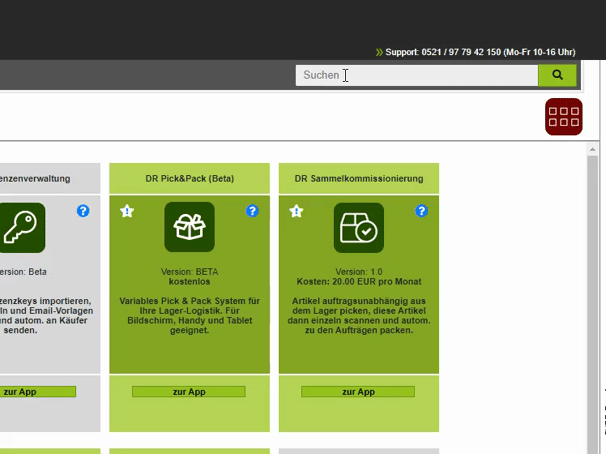Viewport: 606px width, 454px height.
Task: Open DR Sammelkommissionierung via zur App
Action: coord(358,392)
